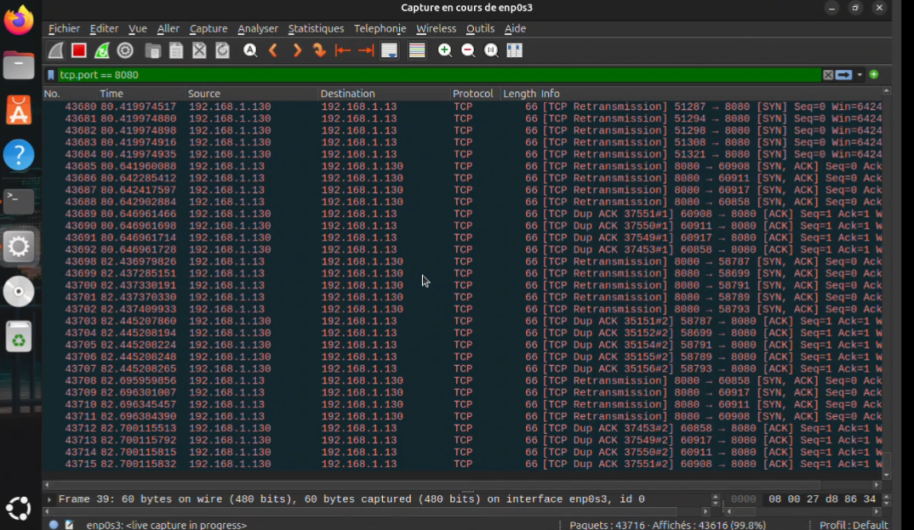
Task: Clear the display filter with X button
Action: pyautogui.click(x=828, y=75)
